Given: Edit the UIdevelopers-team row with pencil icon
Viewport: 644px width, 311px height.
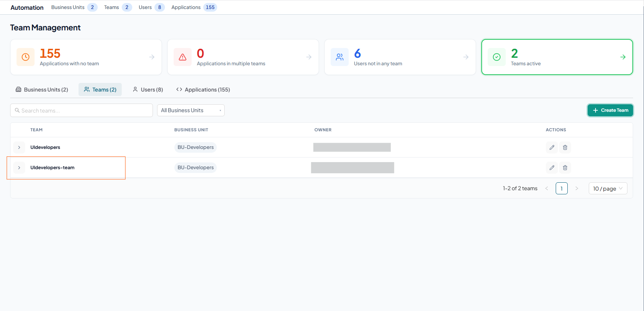Looking at the screenshot, I should pos(552,168).
